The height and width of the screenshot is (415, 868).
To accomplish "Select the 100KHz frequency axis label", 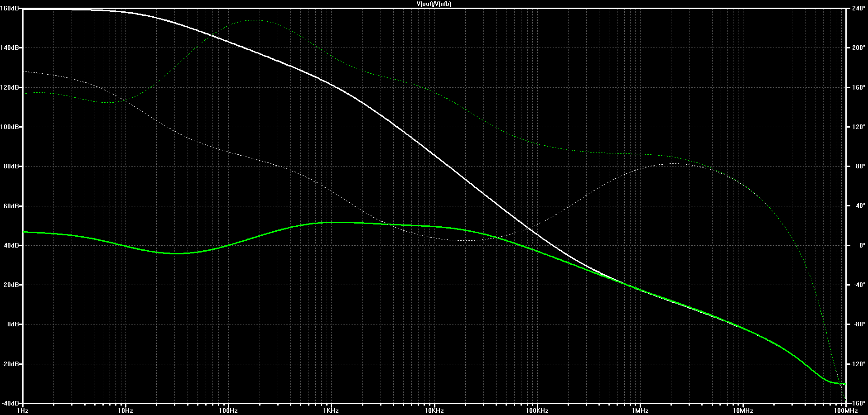I will 537,411.
